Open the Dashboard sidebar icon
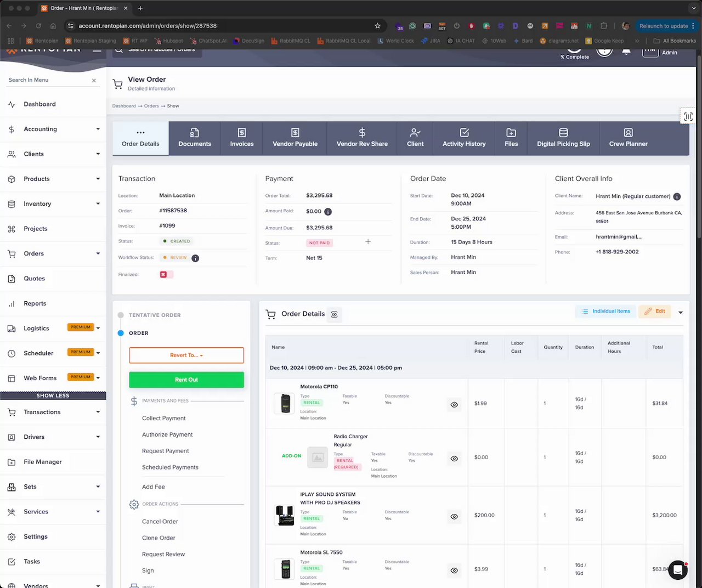This screenshot has height=588, width=702. pos(12,104)
